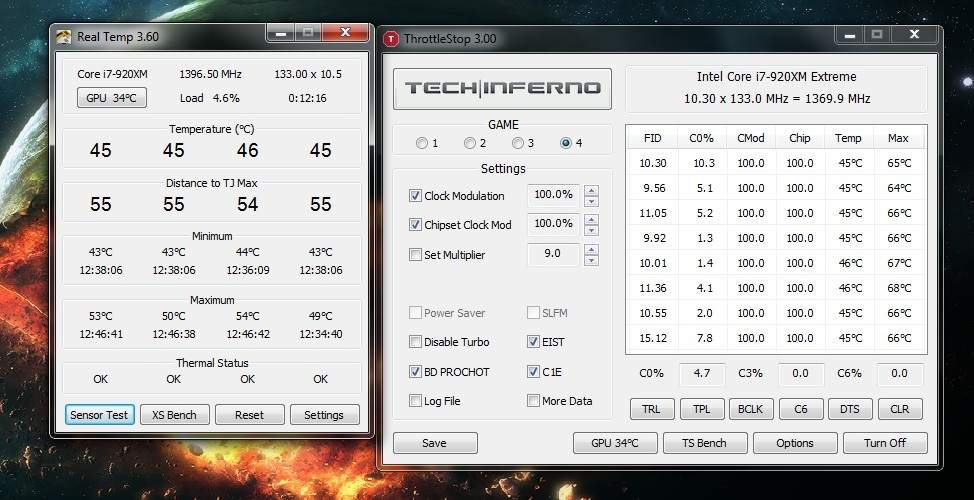Click the CMod column header
Viewport: 974px width, 500px height.
coord(751,138)
